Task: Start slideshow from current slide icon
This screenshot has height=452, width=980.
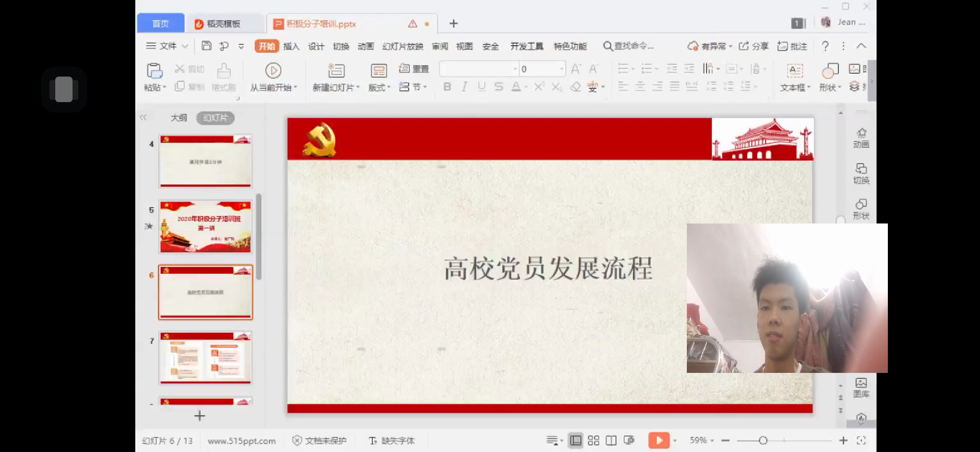Action: click(273, 71)
